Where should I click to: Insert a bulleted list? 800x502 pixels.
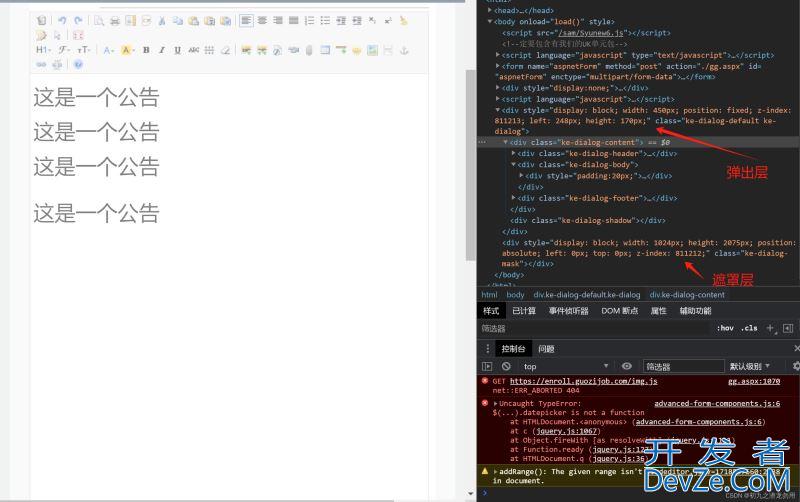325,20
